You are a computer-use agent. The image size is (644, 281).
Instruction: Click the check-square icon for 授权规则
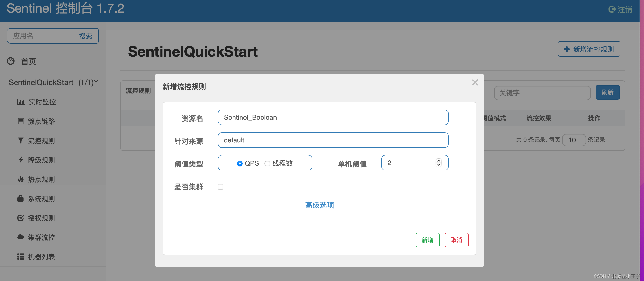coord(21,218)
